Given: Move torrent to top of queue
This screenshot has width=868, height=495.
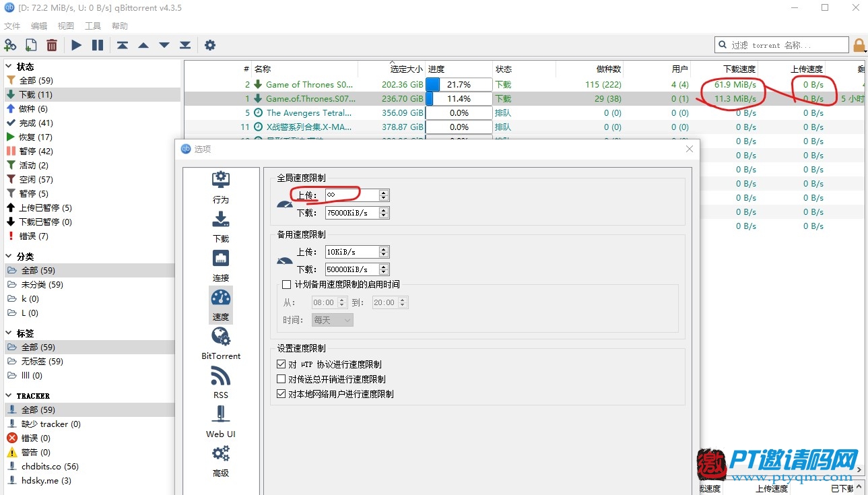Looking at the screenshot, I should [x=123, y=45].
